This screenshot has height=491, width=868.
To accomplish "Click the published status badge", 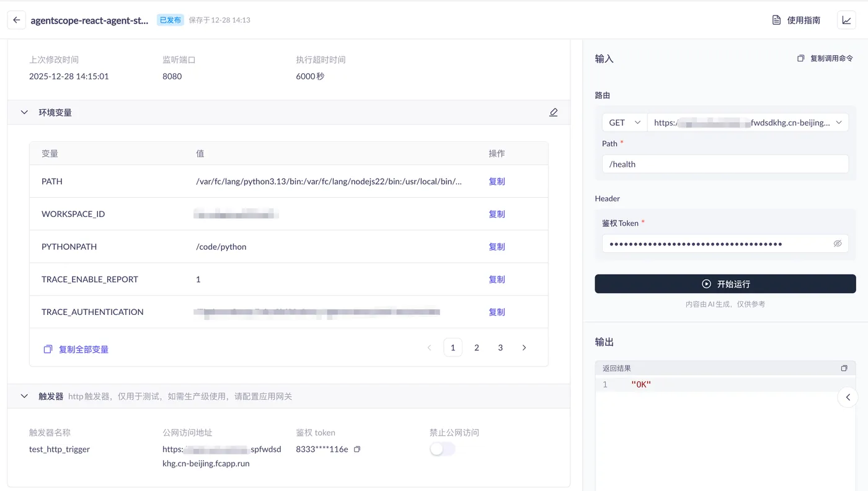I will [170, 20].
